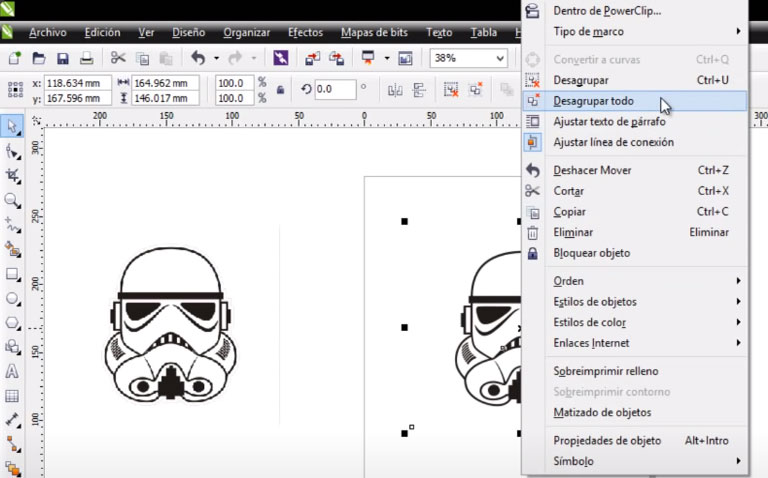
Task: Open the Texto menu
Action: pos(439,32)
